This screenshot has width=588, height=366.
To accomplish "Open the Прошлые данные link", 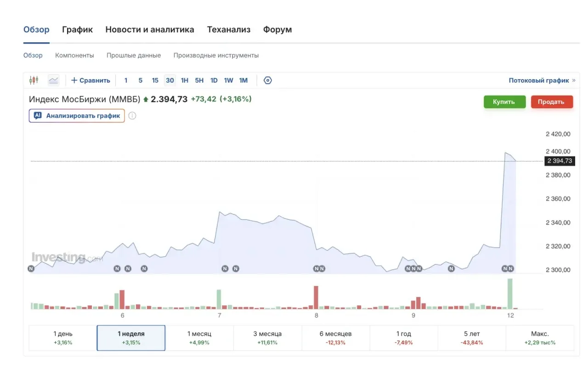I will point(134,55).
